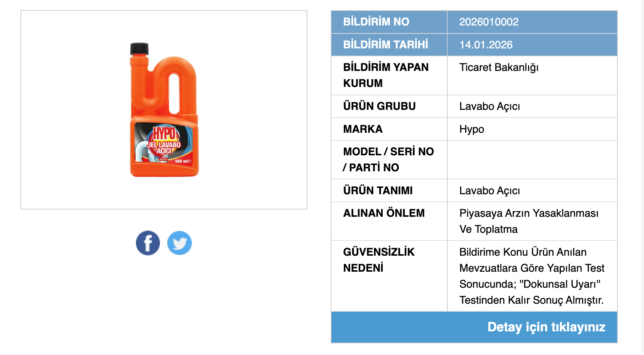Click the 'ALINAN ÖNLEM' row label
This screenshot has width=644, height=355.
(383, 213)
